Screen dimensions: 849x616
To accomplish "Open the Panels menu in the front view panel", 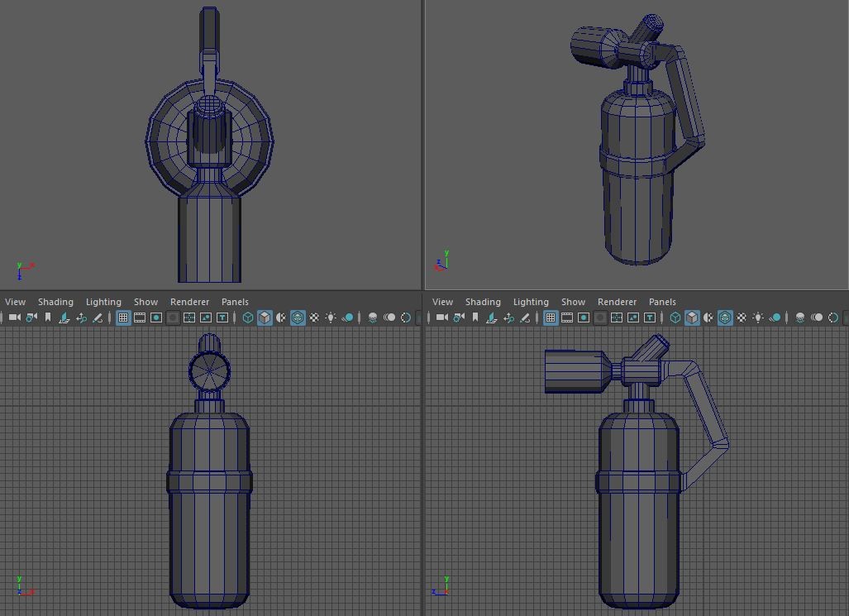I will click(x=235, y=302).
